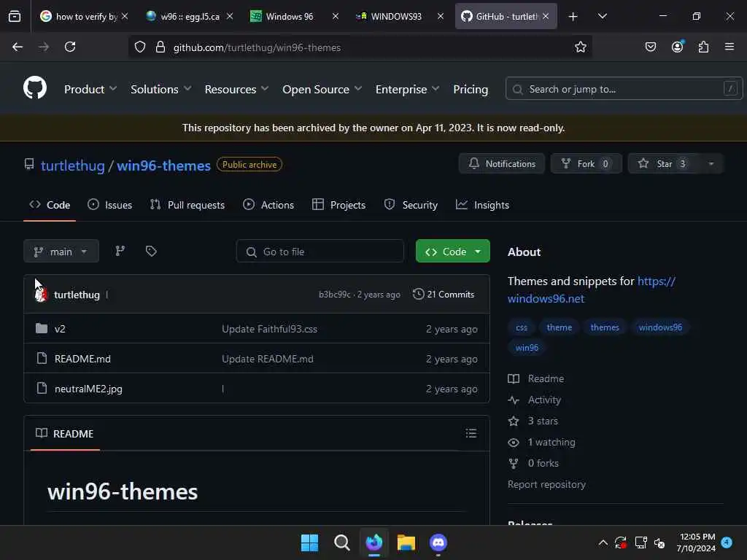
Task: Switch to the Issues tab
Action: [x=110, y=205]
